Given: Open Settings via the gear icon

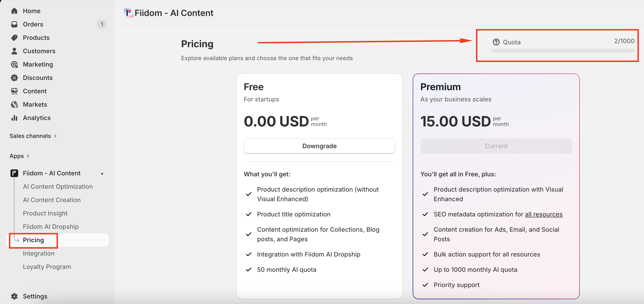Looking at the screenshot, I should pyautogui.click(x=14, y=296).
